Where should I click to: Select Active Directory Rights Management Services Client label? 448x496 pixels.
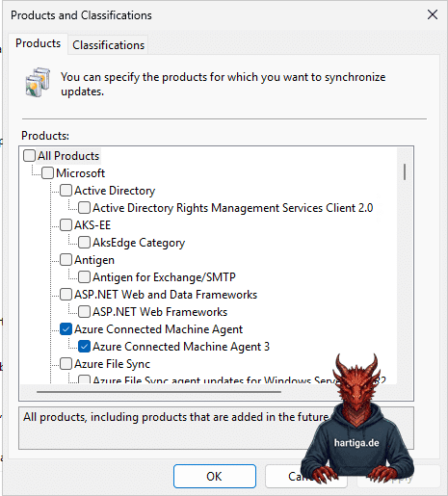point(233,208)
